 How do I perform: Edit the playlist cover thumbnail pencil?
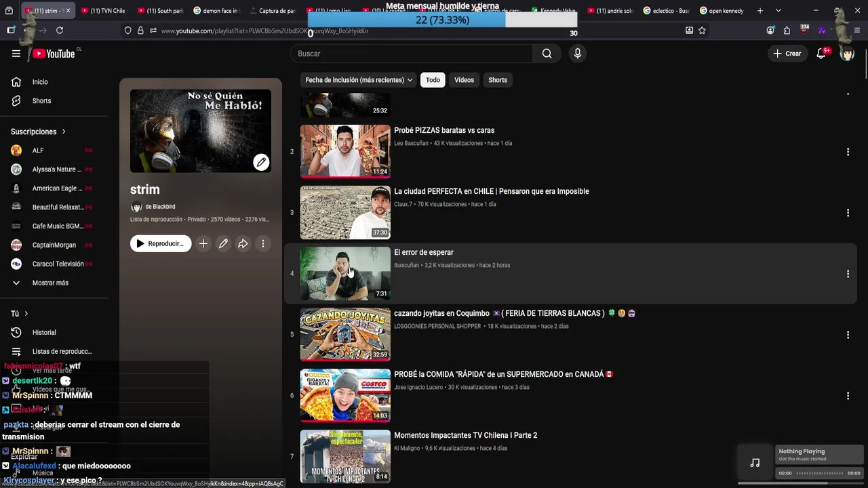[x=261, y=162]
